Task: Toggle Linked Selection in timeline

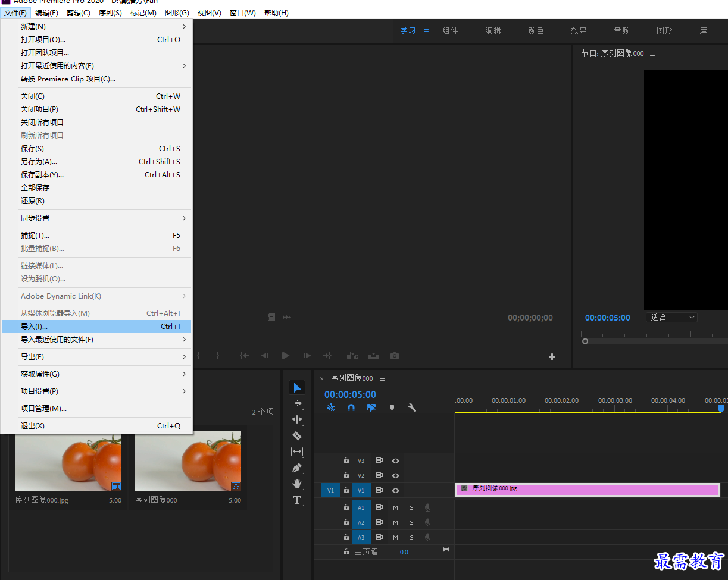Action: (x=371, y=407)
